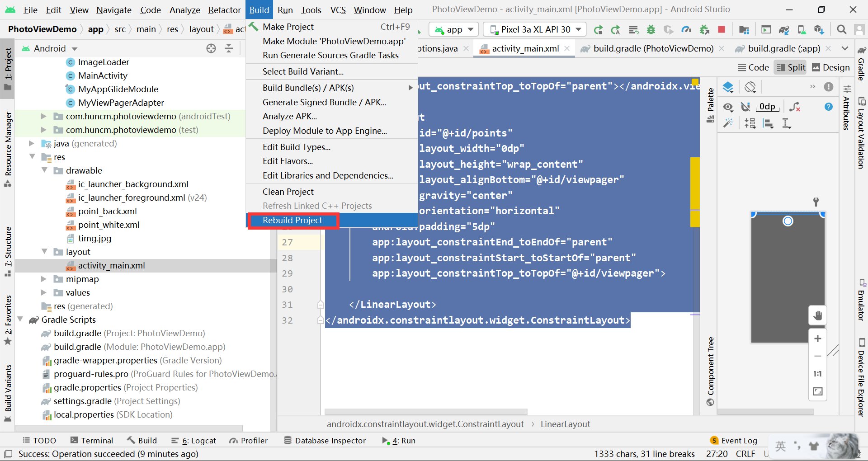The width and height of the screenshot is (868, 461).
Task: Switch editor to Split view mode
Action: click(x=791, y=68)
